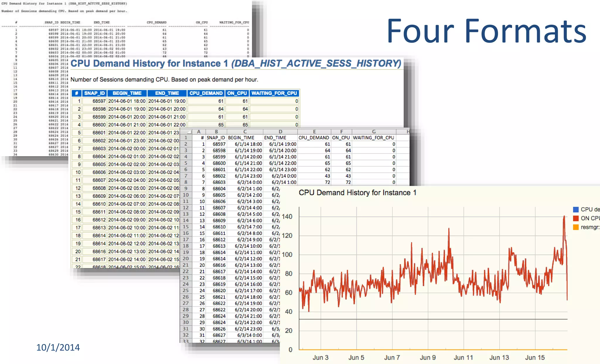Click the # header in the blue HTML table

[76, 93]
